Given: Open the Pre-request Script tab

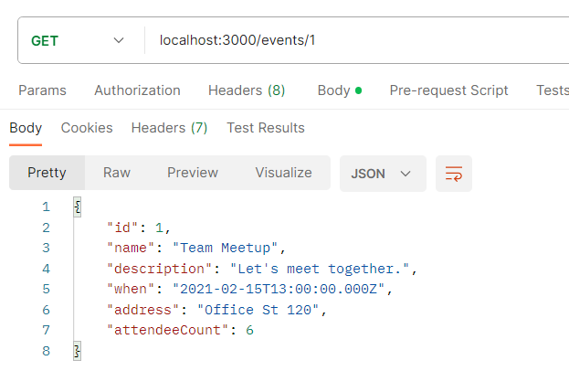Looking at the screenshot, I should 448,90.
